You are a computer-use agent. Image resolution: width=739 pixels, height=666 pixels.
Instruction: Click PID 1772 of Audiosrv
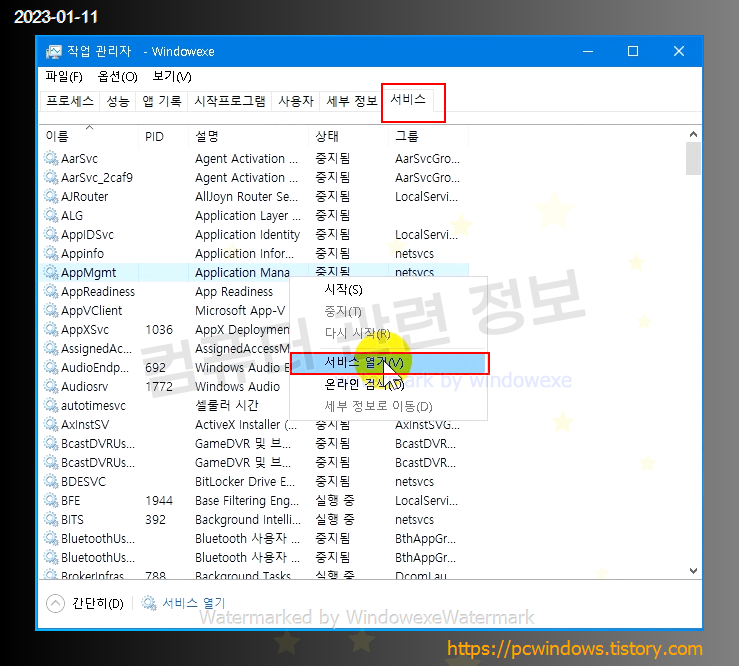click(159, 386)
